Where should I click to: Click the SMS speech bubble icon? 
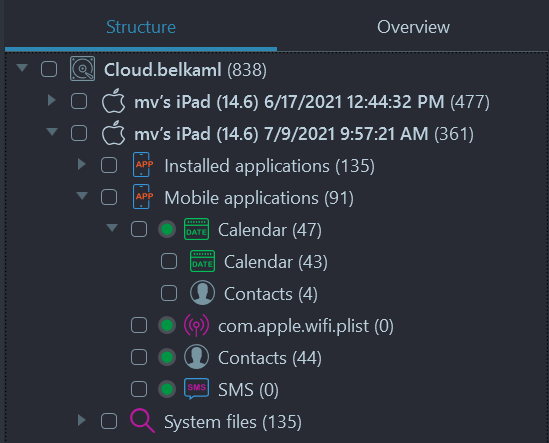click(x=196, y=388)
